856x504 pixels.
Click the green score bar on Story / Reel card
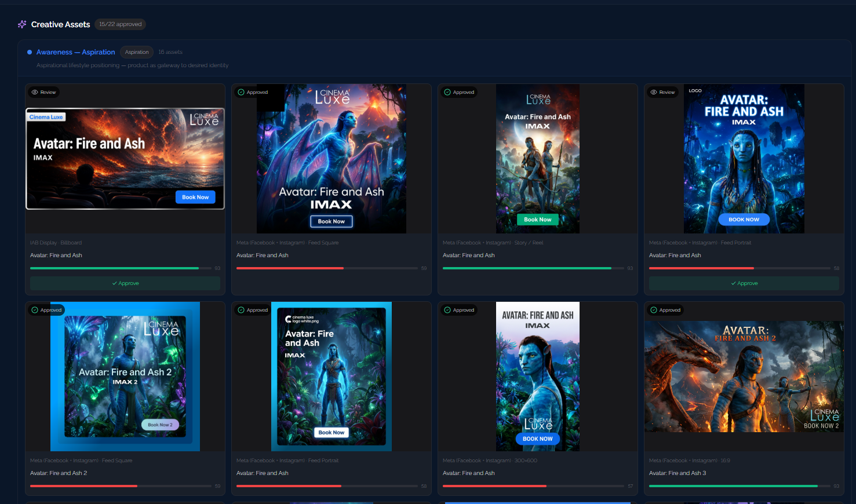click(x=533, y=268)
